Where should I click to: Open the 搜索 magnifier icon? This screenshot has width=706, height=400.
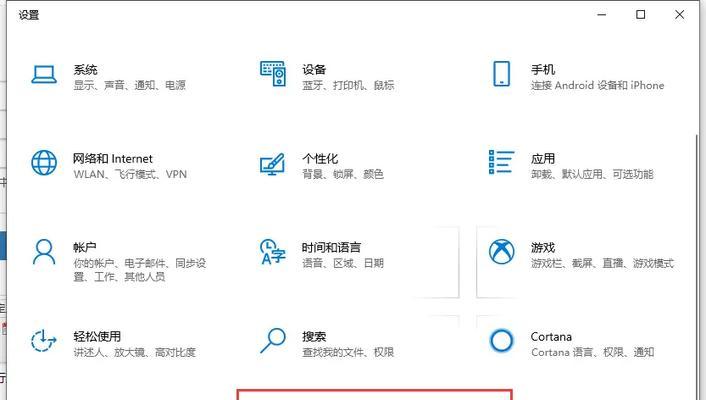[x=273, y=341]
